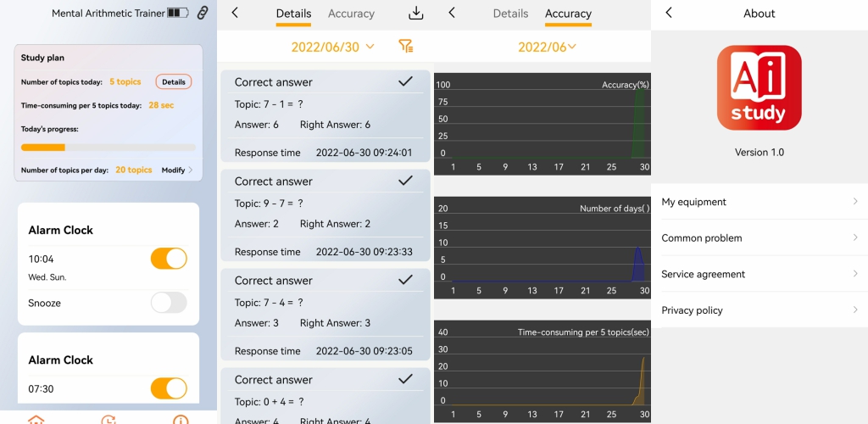Open study plan Details button

click(173, 81)
